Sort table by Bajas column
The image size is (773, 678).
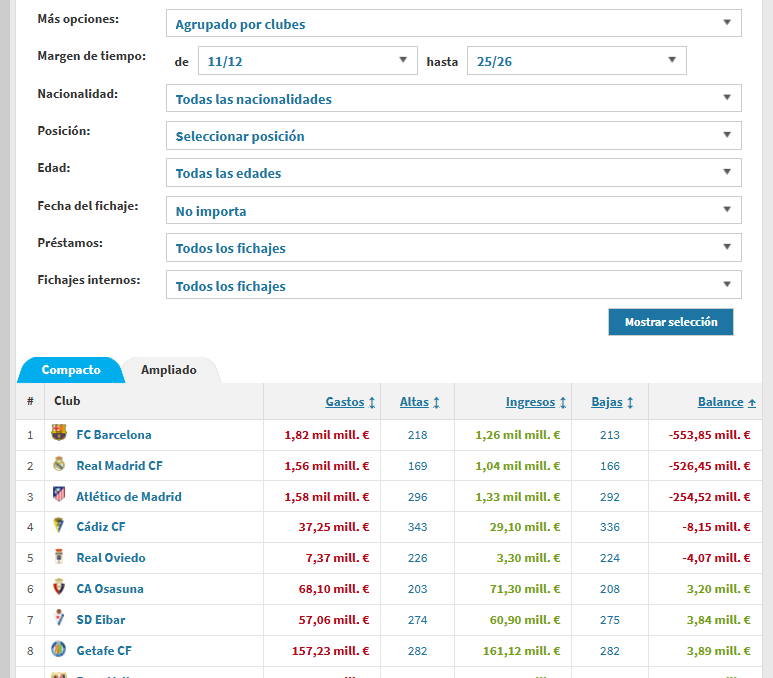coord(607,402)
